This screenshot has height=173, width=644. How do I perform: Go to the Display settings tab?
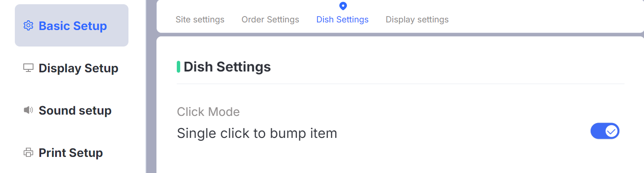(x=417, y=19)
